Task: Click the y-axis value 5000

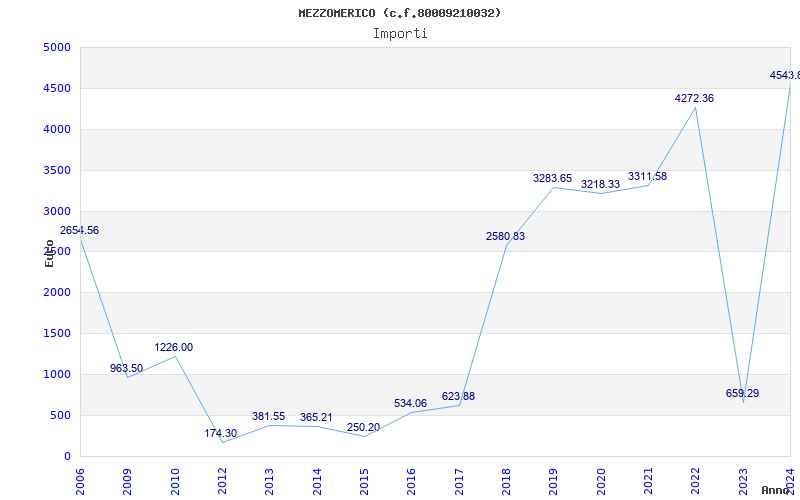Action: coord(57,47)
